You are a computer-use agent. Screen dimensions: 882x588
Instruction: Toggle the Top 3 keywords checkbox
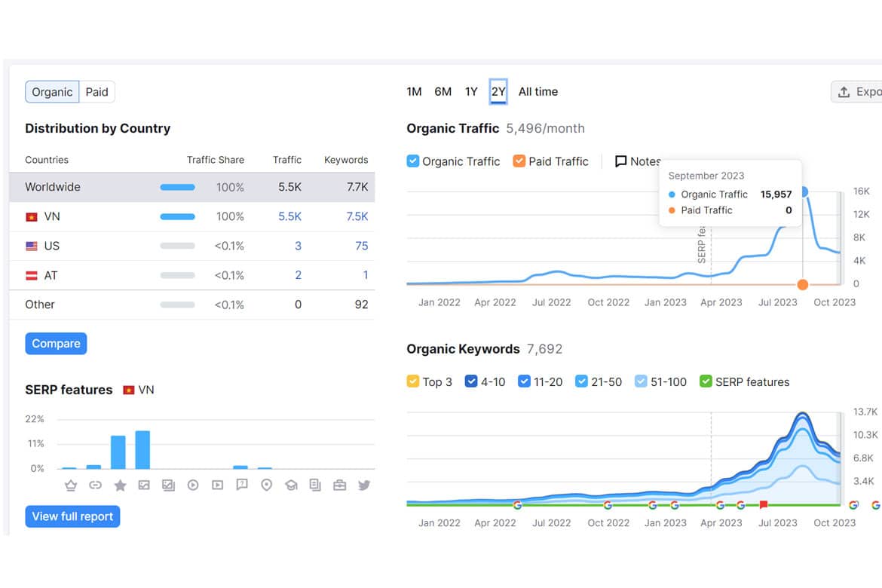(413, 381)
